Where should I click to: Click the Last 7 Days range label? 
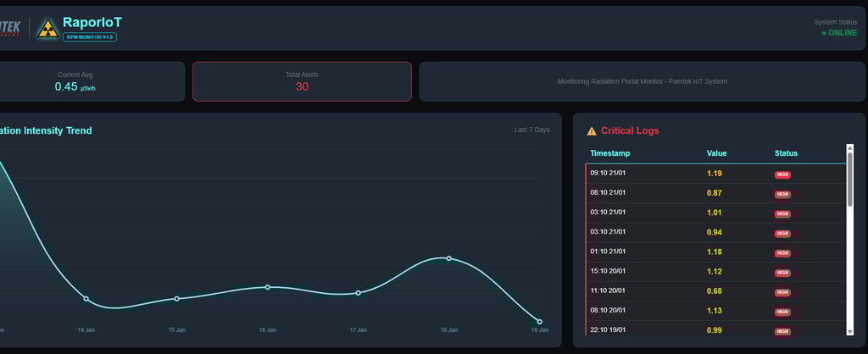[532, 130]
